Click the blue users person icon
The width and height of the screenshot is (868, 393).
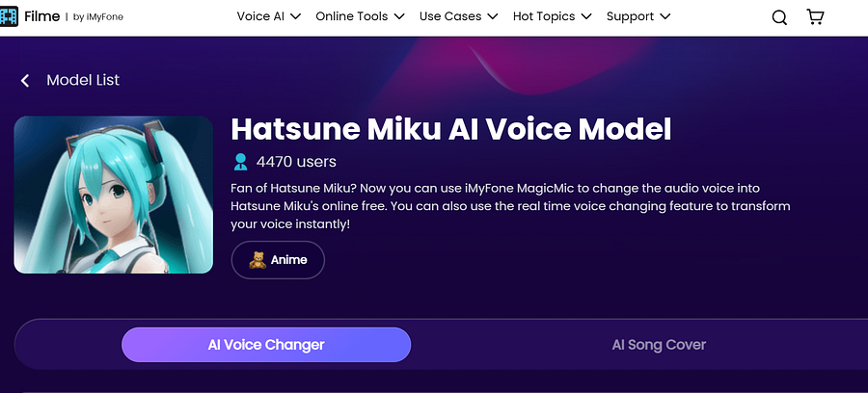coord(241,162)
